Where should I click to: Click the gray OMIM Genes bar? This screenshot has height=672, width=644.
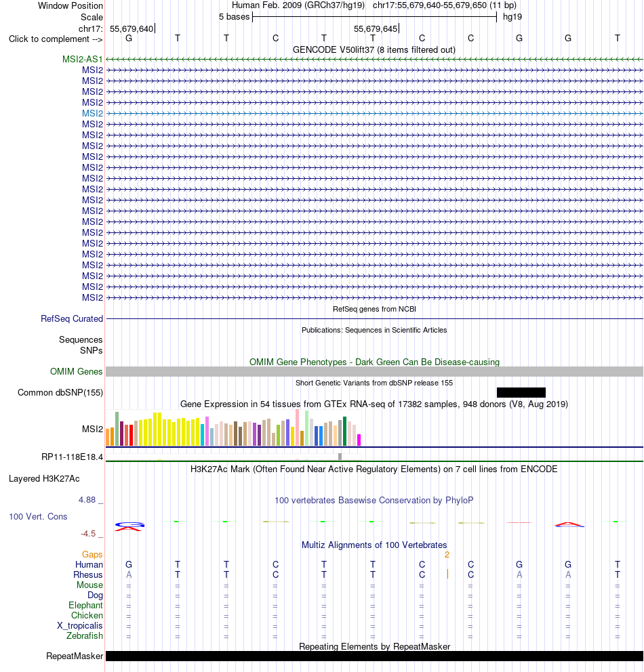374,372
